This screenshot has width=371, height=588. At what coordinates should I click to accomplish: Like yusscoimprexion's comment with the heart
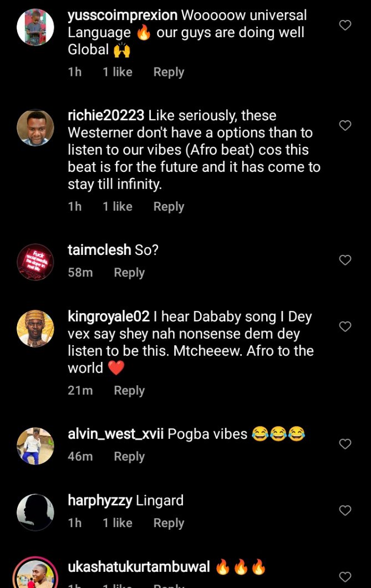345,25
